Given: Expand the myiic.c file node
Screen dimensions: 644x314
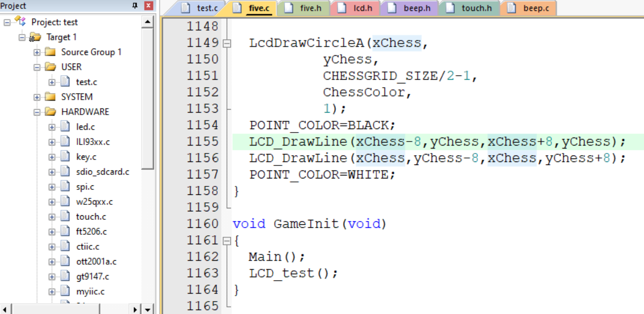Looking at the screenshot, I should 52,292.
